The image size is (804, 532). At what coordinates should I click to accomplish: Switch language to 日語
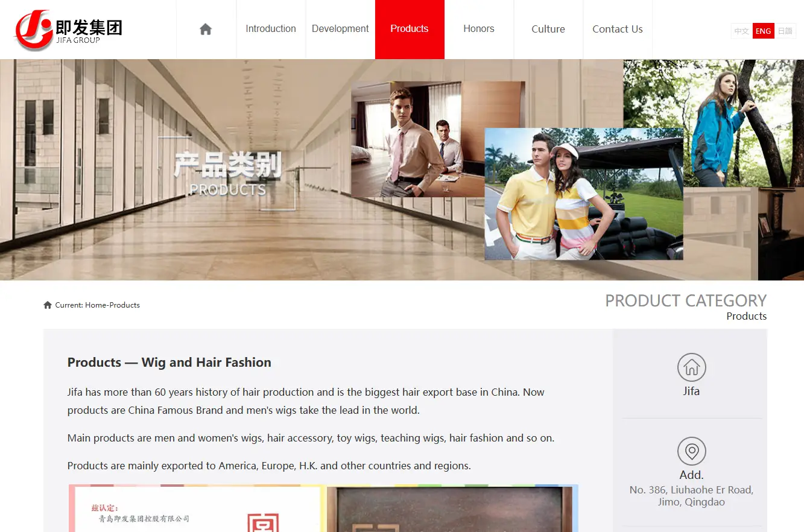coord(785,31)
